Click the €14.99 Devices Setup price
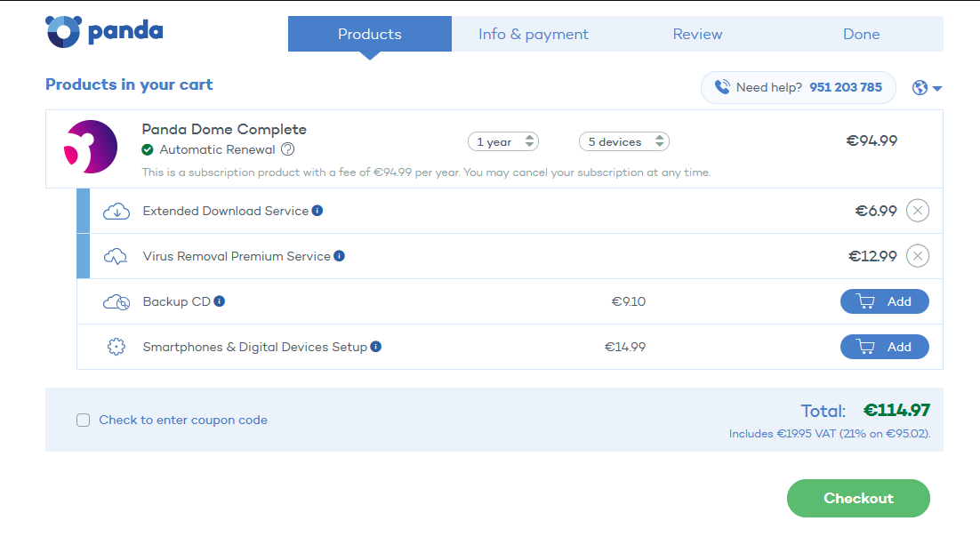Viewport: 980px width, 553px height. (x=625, y=347)
